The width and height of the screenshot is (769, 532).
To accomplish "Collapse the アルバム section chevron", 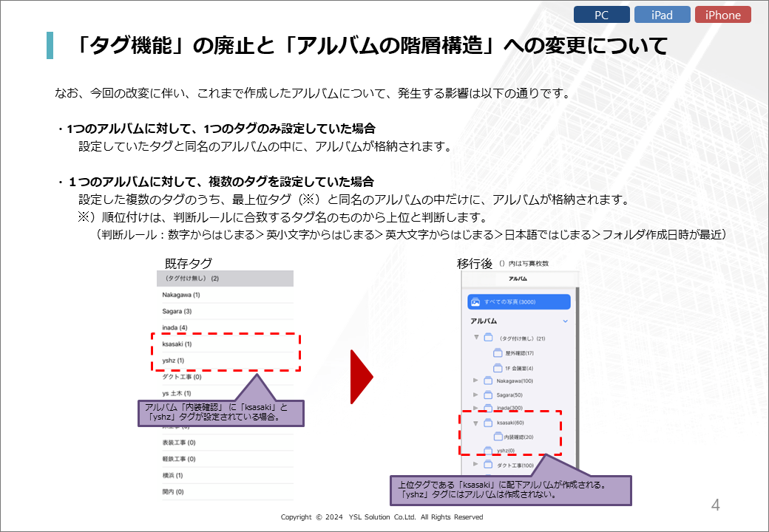I will point(566,321).
